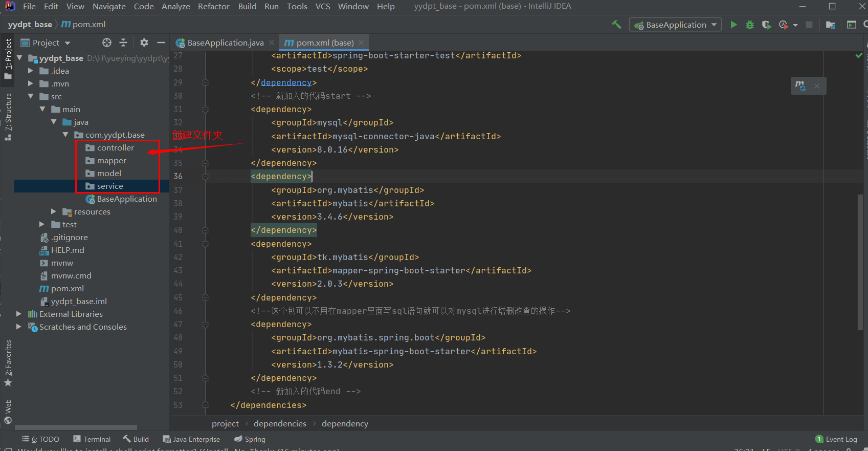Image resolution: width=868 pixels, height=451 pixels.
Task: Open the Event Log
Action: [x=836, y=439]
